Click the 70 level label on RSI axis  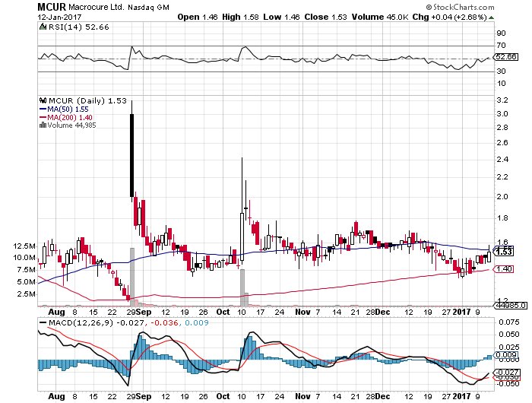click(501, 46)
